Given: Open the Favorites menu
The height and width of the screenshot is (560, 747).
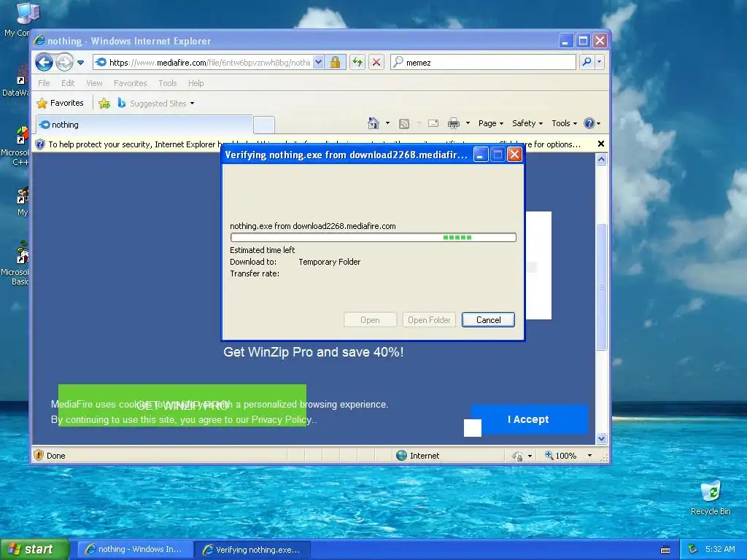Looking at the screenshot, I should pos(130,83).
